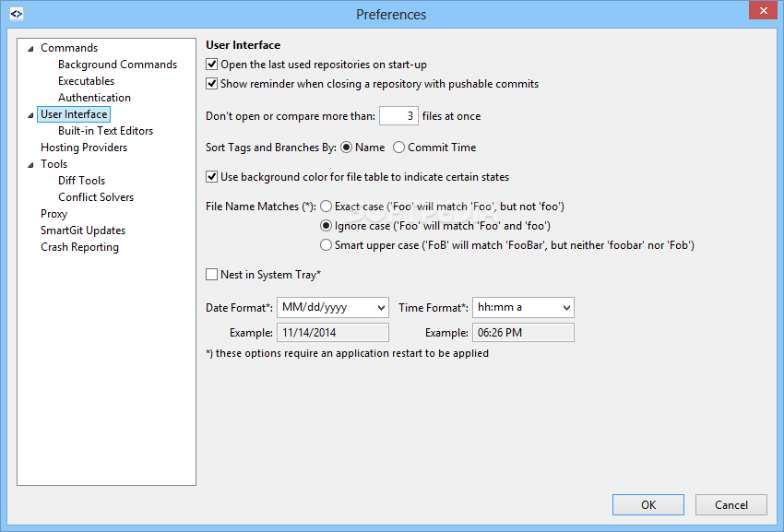The height and width of the screenshot is (532, 784).
Task: Open the Proxy settings page
Action: point(53,214)
